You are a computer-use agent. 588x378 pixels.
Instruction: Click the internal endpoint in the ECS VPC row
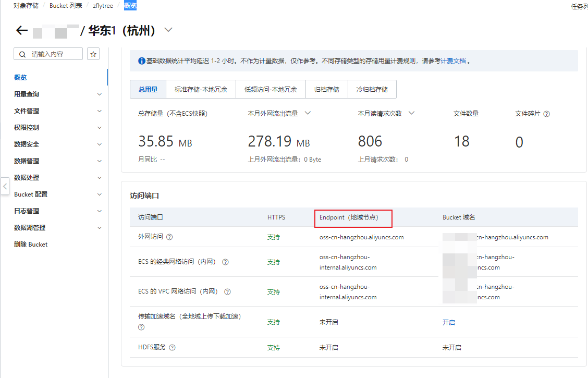(348, 292)
